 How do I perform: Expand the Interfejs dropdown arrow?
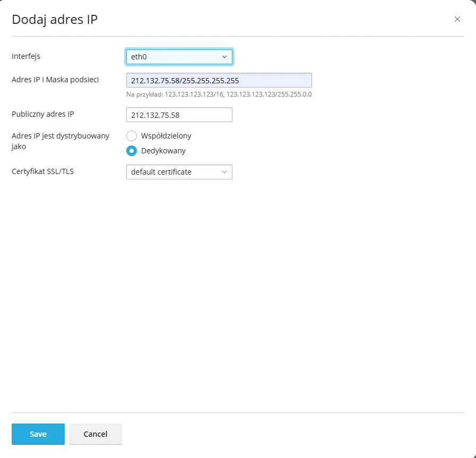(x=224, y=57)
